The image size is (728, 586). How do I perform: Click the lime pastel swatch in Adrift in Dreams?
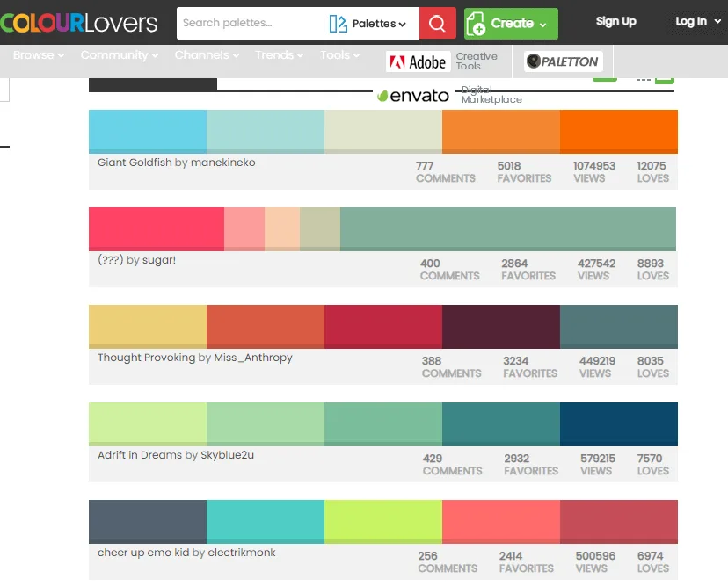148,424
